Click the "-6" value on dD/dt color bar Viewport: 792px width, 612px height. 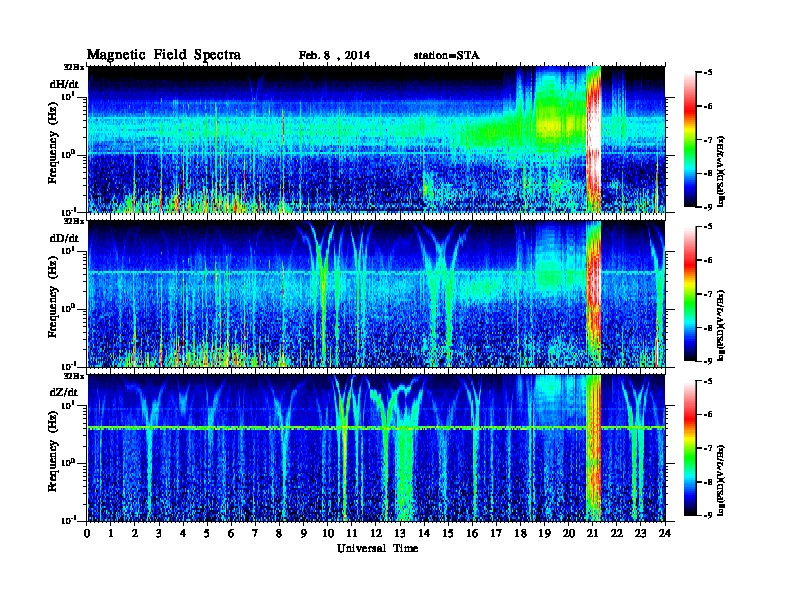708,260
